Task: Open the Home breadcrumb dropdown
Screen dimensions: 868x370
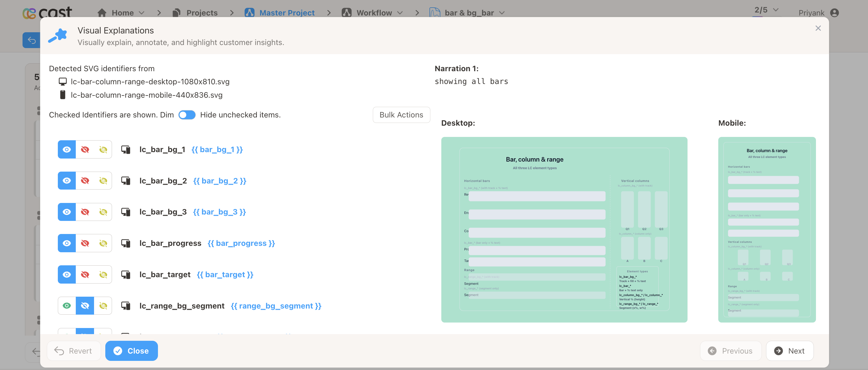Action: point(142,12)
